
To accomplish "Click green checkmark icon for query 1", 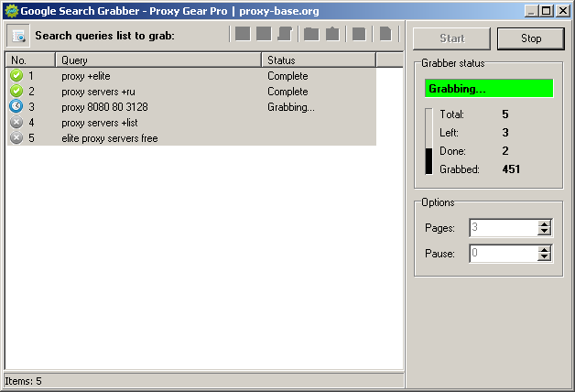I will 16,76.
